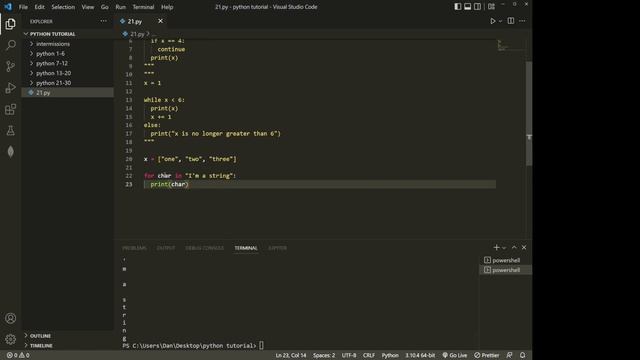The width and height of the screenshot is (640, 360).
Task: Toggle the Primary Side Bar visibility
Action: tap(458, 7)
